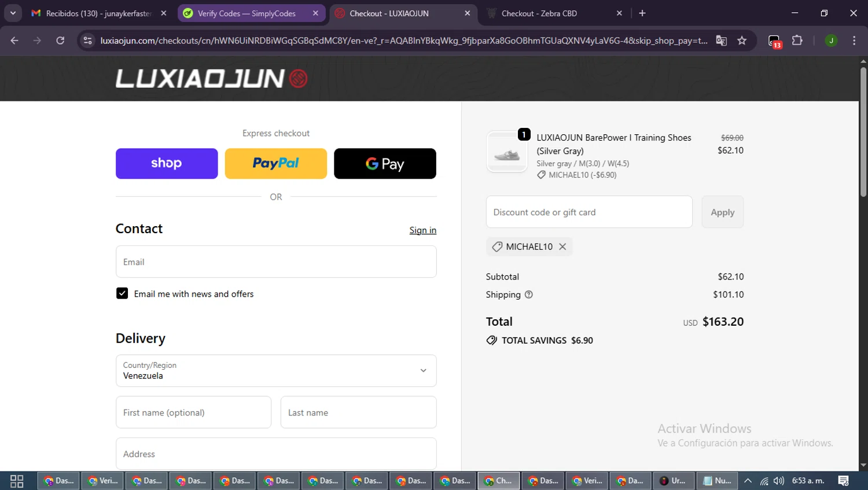This screenshot has height=490, width=868.
Task: Click the struck-through $69.00 price
Action: (732, 138)
